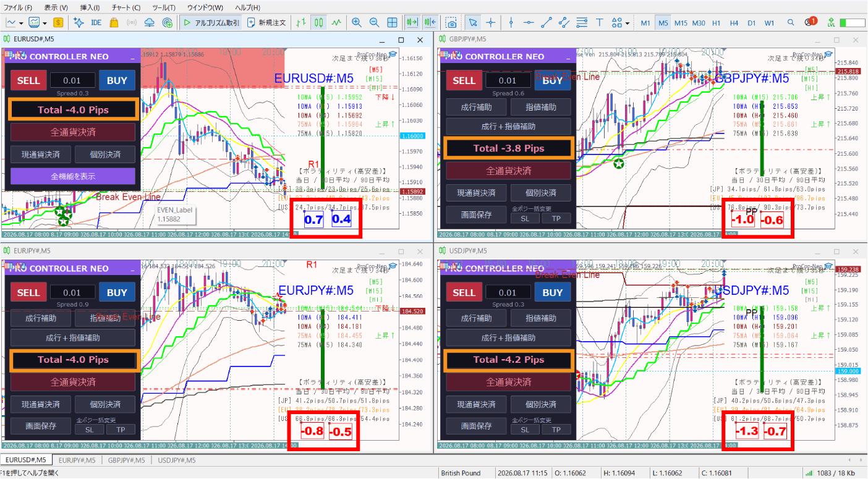The image size is (868, 479).
Task: Zoom in on the chart
Action: point(357,22)
